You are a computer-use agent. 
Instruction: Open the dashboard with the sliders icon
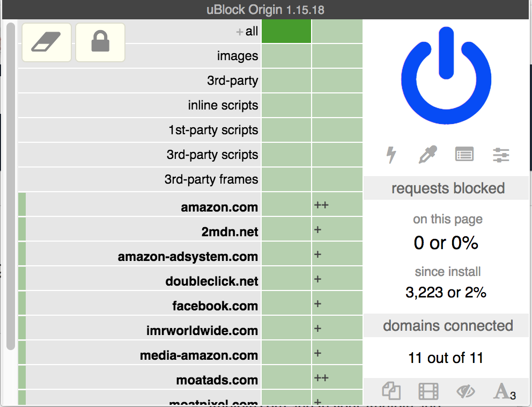pos(501,155)
